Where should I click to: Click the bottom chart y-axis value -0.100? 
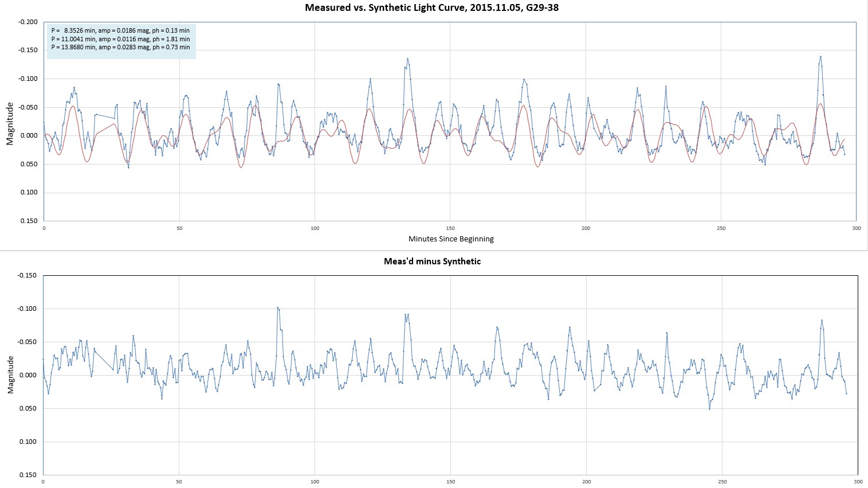pyautogui.click(x=28, y=309)
